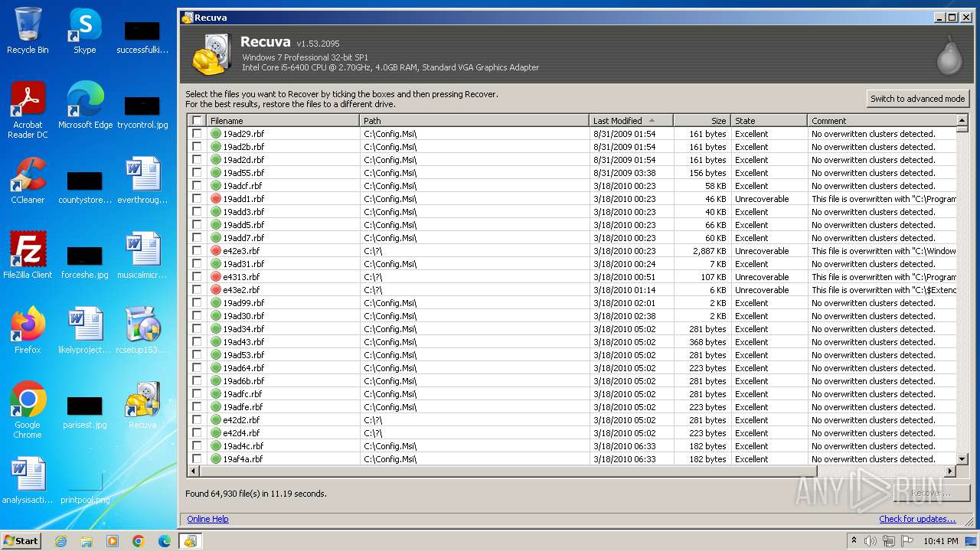Open parisest.jpg on the desktop
Viewport: 980px width, 551px height.
[85, 412]
